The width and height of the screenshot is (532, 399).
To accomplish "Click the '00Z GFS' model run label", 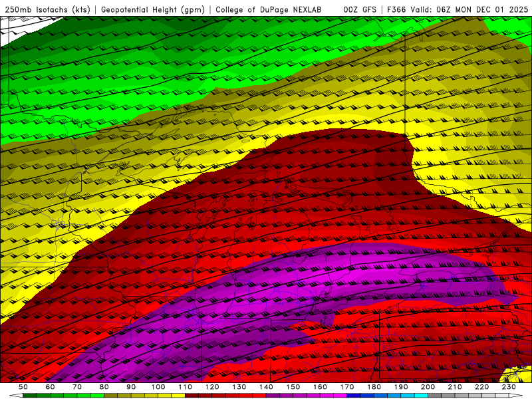I will [x=360, y=10].
